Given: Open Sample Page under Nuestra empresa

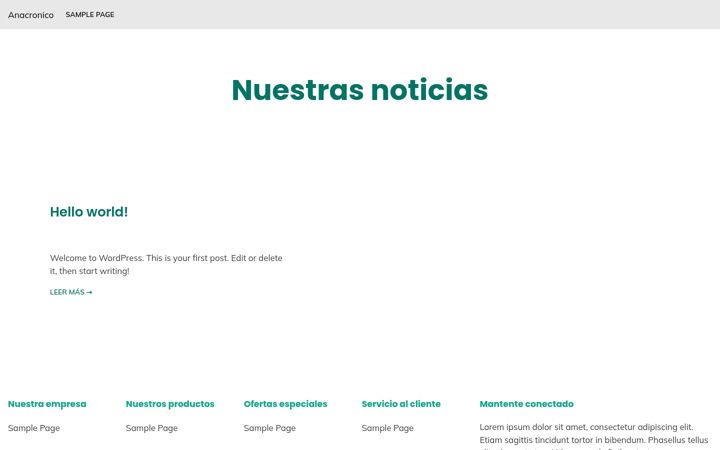Looking at the screenshot, I should point(34,428).
